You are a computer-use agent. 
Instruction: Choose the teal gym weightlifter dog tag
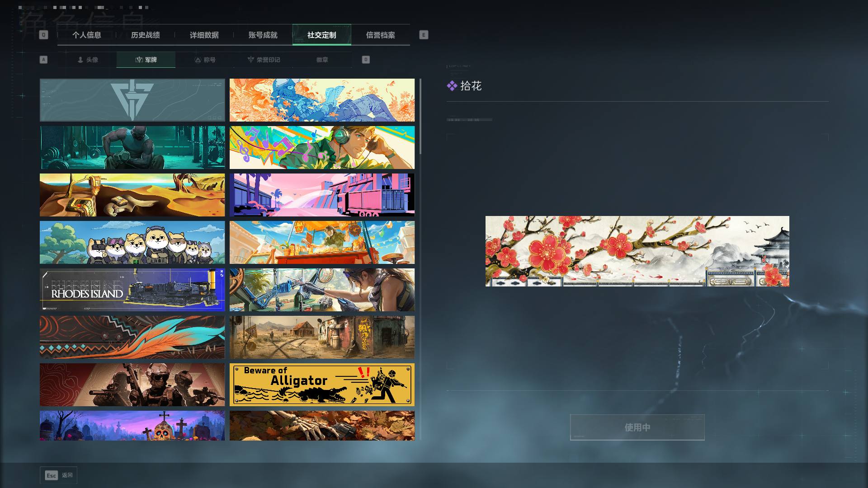(132, 148)
